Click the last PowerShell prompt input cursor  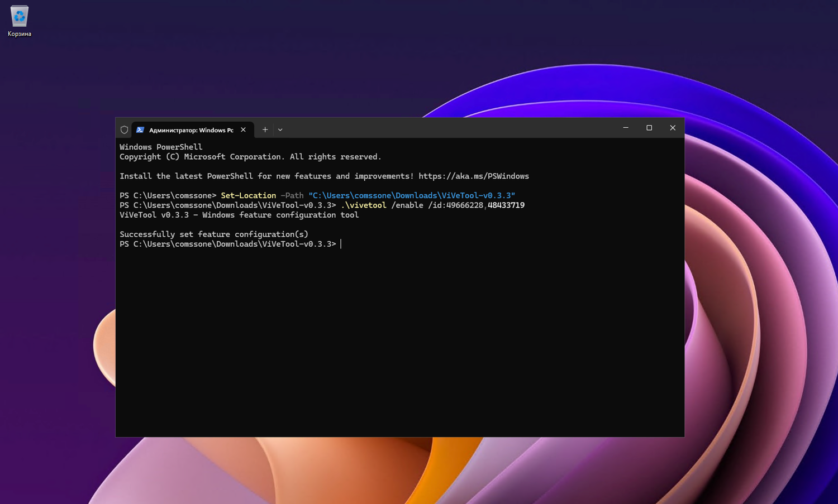coord(341,244)
